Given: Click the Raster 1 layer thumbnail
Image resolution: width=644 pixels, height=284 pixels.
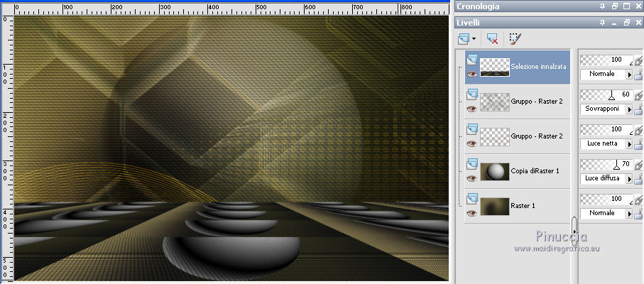Looking at the screenshot, I should 495,206.
